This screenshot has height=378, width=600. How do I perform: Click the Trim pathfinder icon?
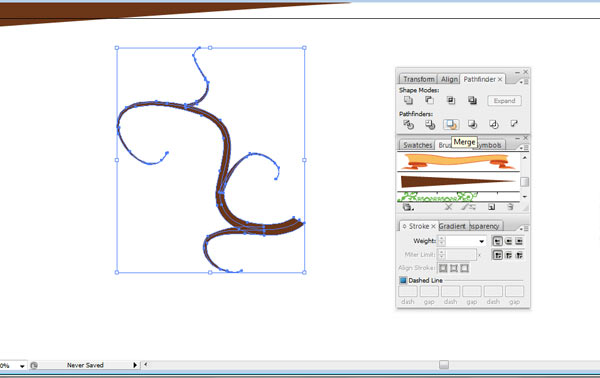click(430, 124)
